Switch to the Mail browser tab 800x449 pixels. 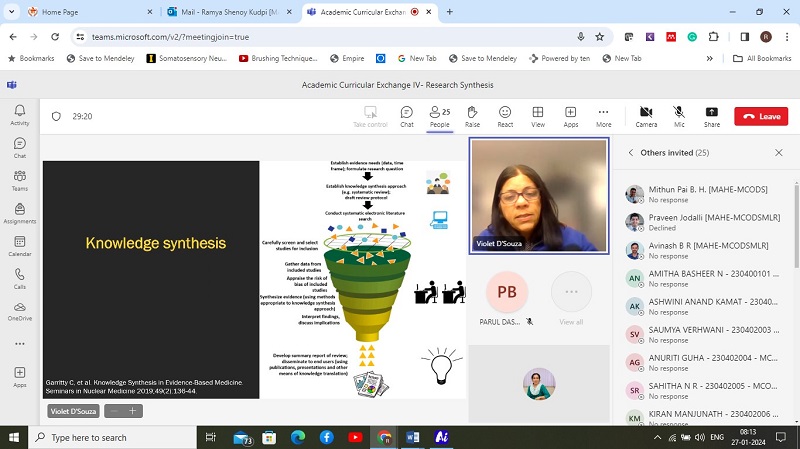(230, 12)
